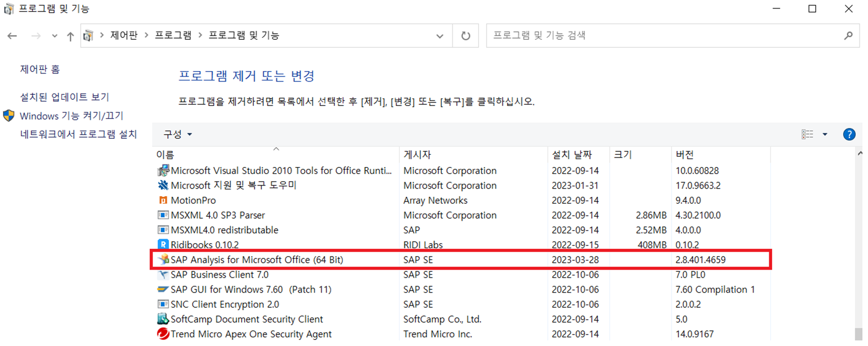This screenshot has height=346, width=868.
Task: Click version 7.60 Compilation 1
Action: (x=715, y=290)
